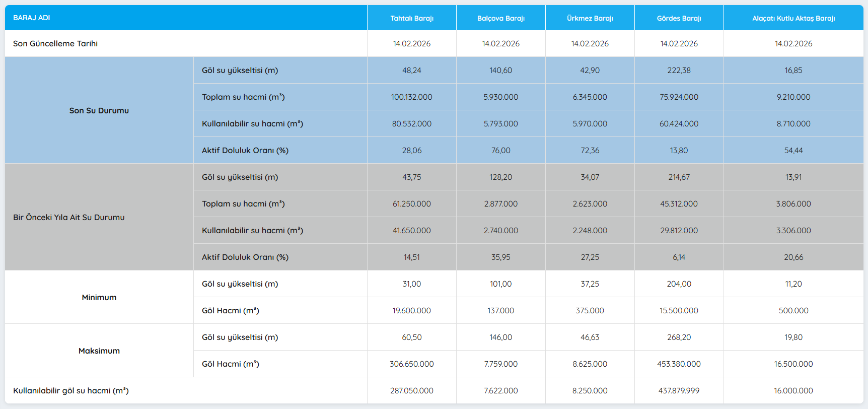This screenshot has width=868, height=409.
Task: Click the Son Güncelleme Tarihi row label
Action: [55, 44]
